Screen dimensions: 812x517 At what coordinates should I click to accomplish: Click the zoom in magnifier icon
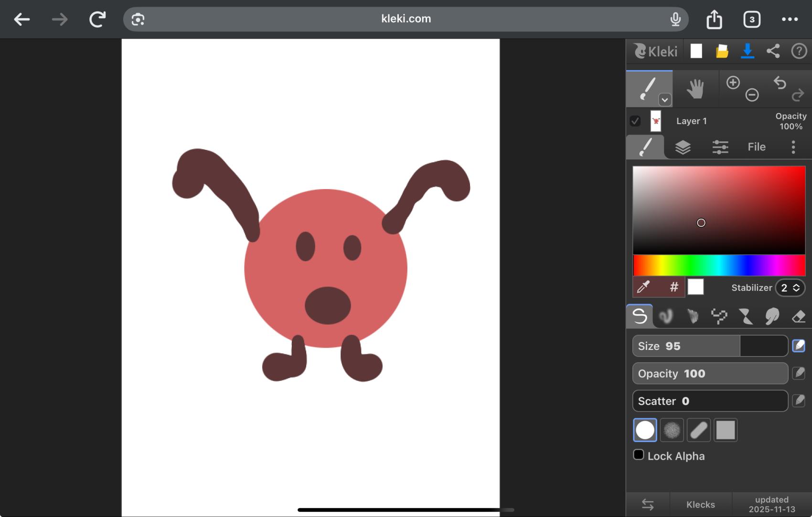733,83
